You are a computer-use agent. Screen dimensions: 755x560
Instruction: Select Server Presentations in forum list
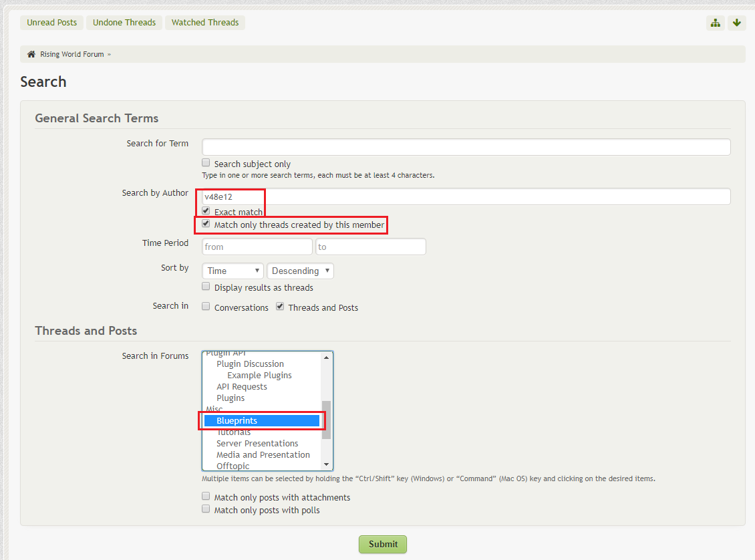(x=257, y=444)
